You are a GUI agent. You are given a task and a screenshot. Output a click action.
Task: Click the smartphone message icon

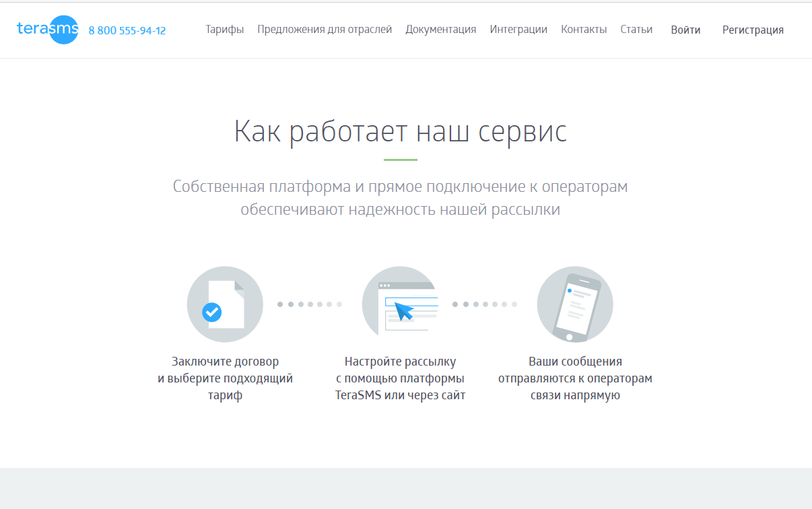[575, 304]
